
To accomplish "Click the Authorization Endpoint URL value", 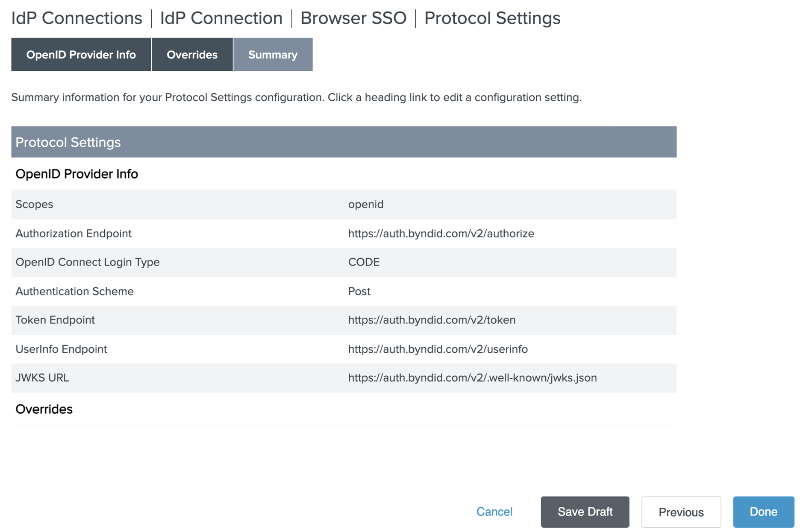I will pos(441,234).
